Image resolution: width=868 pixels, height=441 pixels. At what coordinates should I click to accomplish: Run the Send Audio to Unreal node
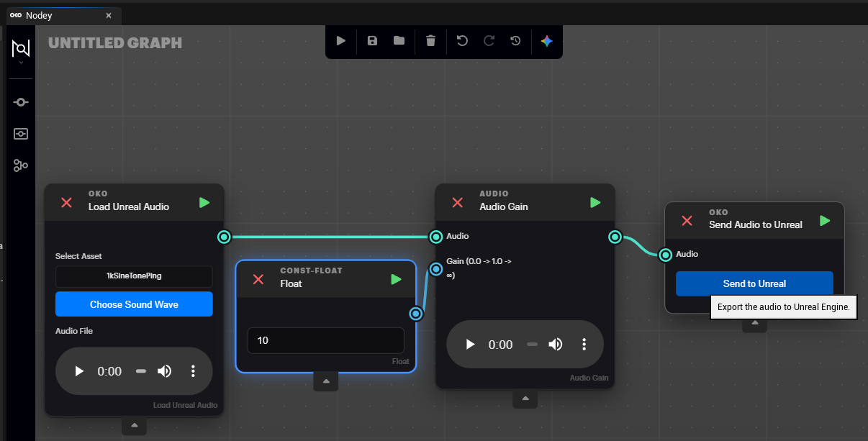point(825,221)
